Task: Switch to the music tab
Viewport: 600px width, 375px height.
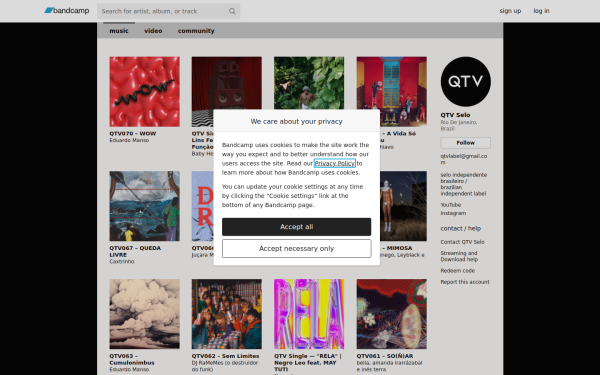Action: (119, 31)
